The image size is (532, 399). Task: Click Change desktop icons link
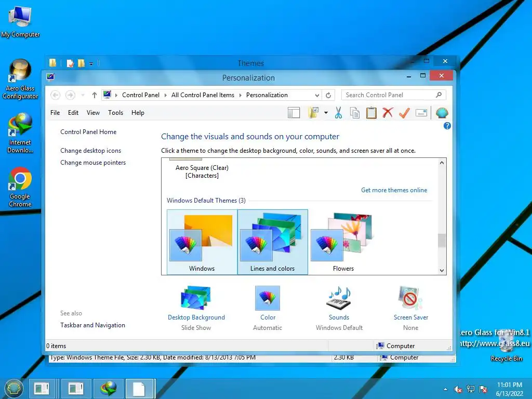click(x=90, y=151)
